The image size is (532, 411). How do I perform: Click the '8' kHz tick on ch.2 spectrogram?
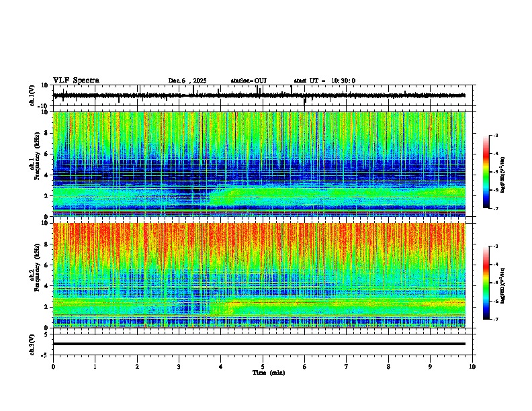[x=46, y=244]
